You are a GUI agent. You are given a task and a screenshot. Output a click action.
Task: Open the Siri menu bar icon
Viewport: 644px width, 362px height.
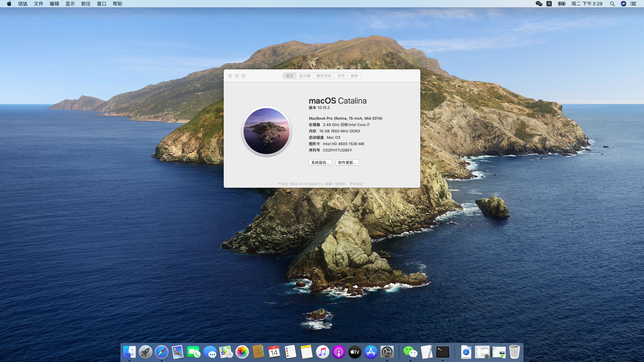click(x=623, y=4)
